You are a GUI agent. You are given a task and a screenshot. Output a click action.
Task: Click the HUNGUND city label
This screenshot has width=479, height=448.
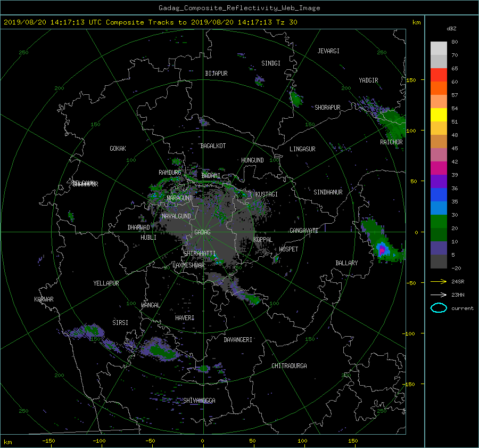(x=252, y=160)
